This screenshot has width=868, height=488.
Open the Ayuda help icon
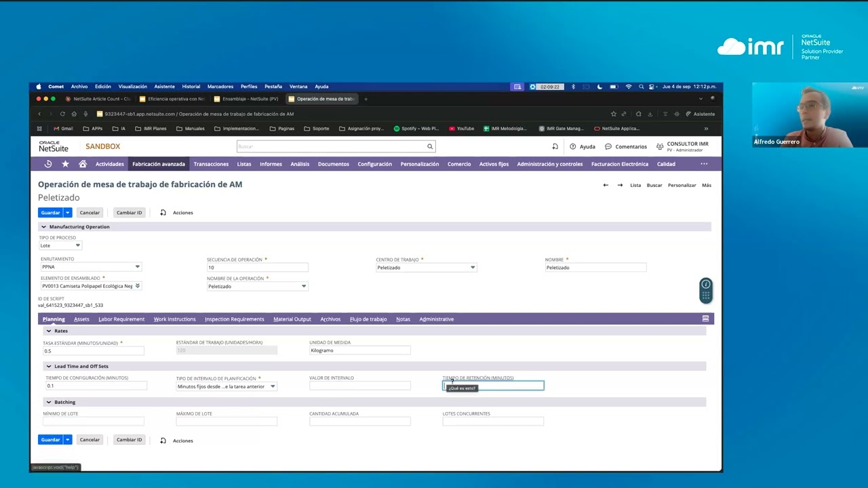(x=572, y=146)
